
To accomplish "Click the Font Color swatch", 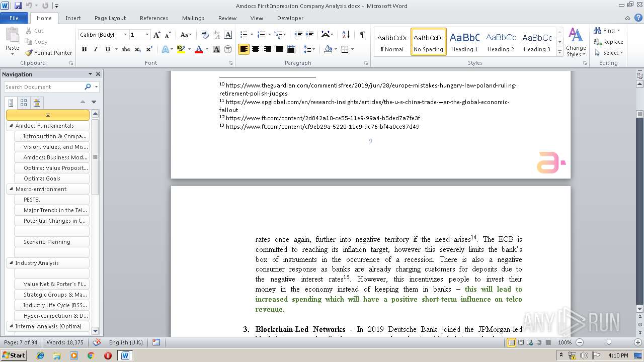I will point(199,49).
